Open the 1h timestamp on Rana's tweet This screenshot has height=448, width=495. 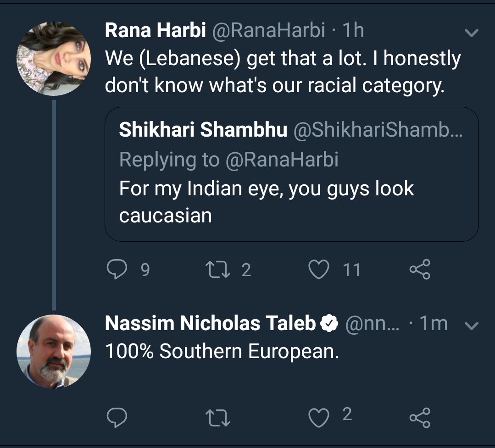353,31
